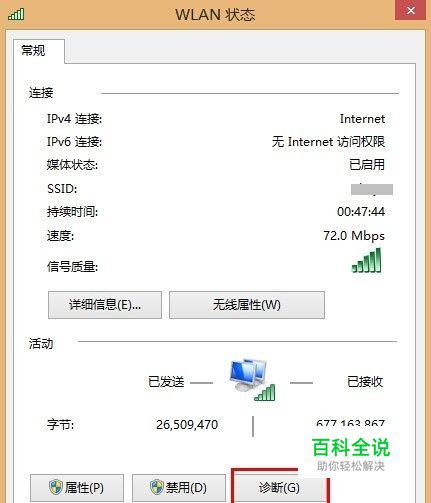
Task: Click the 无 Internet 访问权限 IPv6 status
Action: 328,142
